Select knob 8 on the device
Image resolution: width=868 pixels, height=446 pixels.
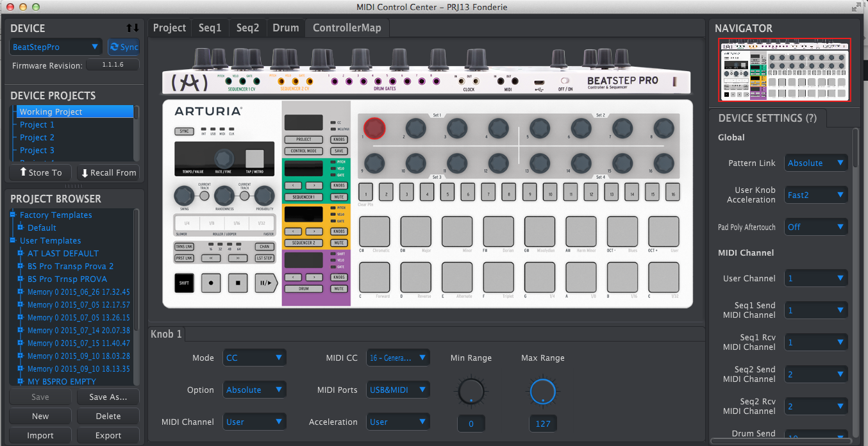(x=663, y=128)
